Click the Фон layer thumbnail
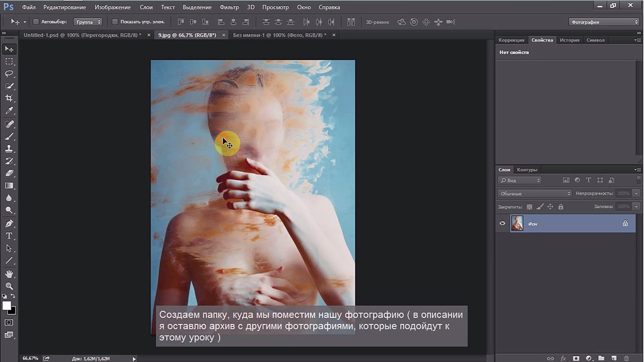The image size is (644, 362). click(x=517, y=223)
